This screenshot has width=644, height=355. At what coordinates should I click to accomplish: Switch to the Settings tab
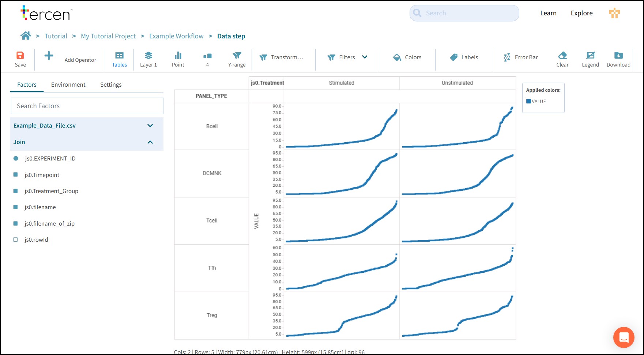point(111,84)
